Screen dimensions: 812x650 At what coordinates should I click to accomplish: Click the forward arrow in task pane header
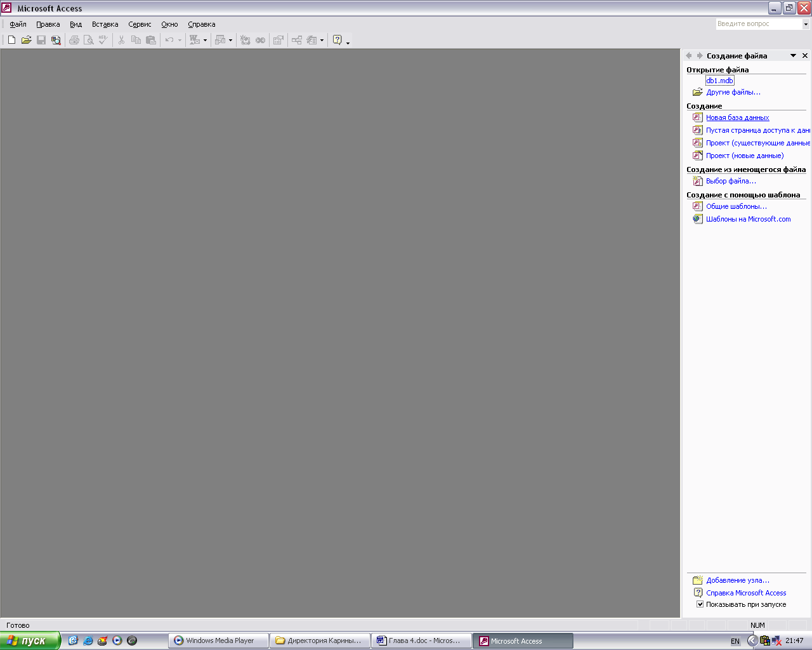click(x=700, y=56)
